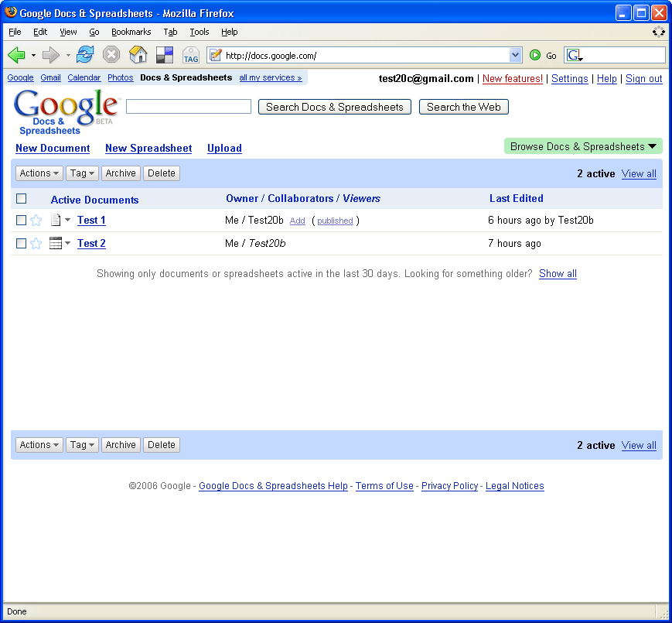This screenshot has width=672, height=623.
Task: Open the View menu
Action: coord(68,32)
